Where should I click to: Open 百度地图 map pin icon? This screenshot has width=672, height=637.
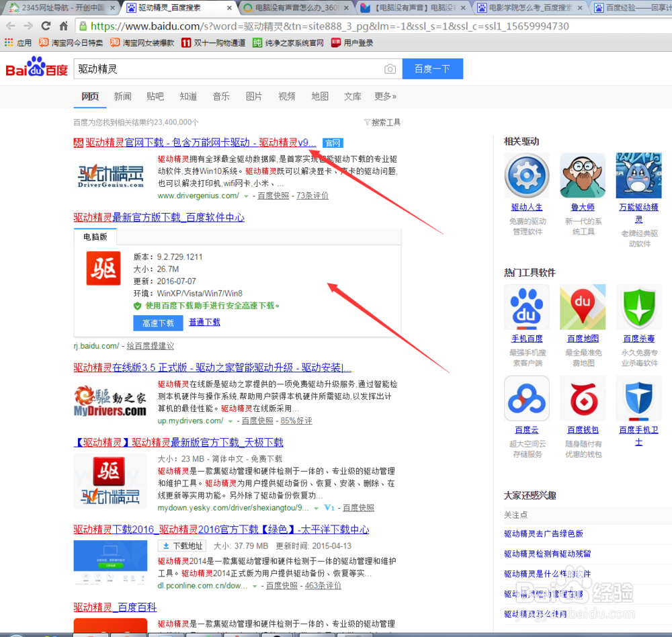583,307
